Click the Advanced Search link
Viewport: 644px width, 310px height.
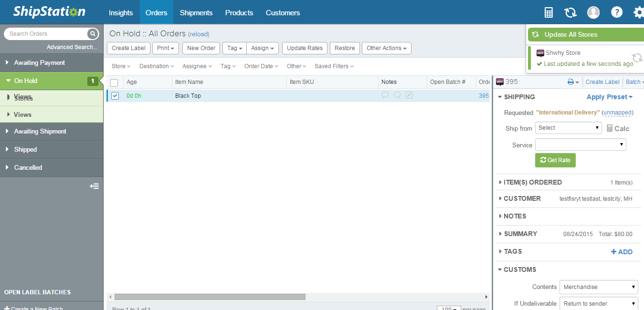(72, 47)
